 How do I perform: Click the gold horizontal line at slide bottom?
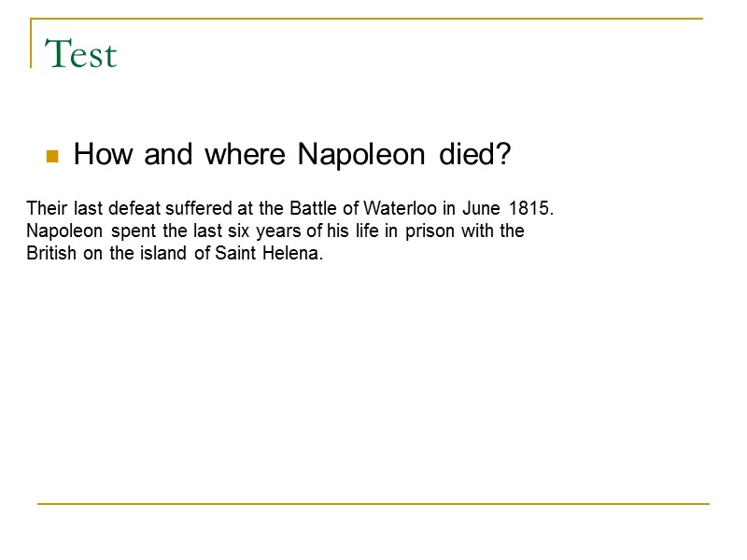pyautogui.click(x=373, y=504)
